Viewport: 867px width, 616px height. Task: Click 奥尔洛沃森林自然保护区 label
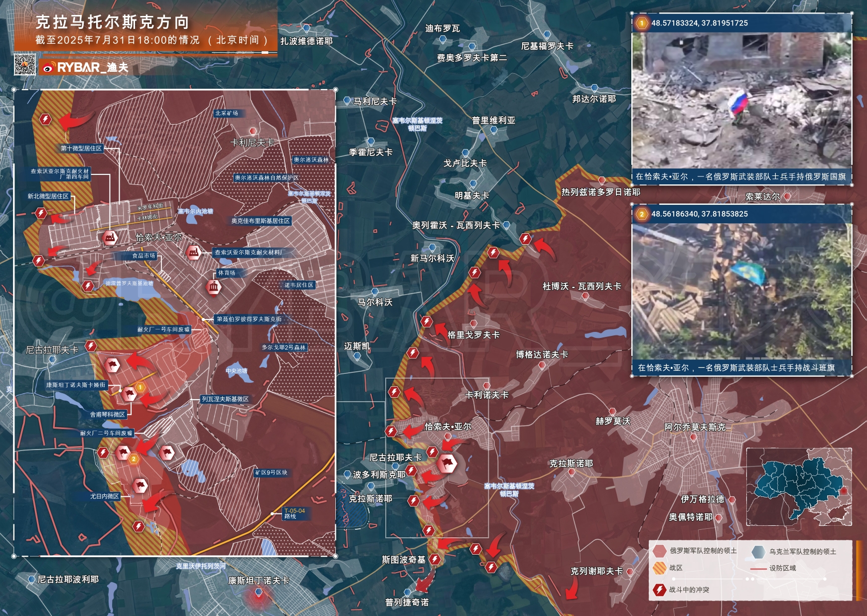[266, 178]
